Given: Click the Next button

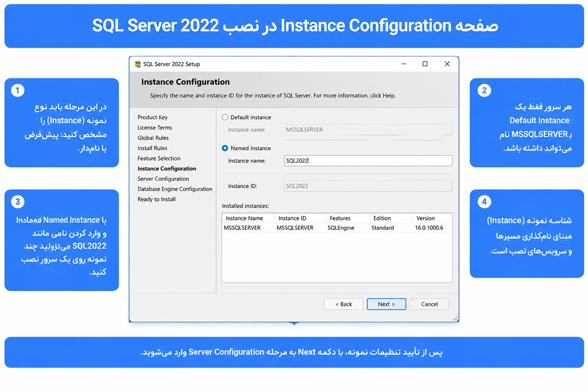Looking at the screenshot, I should click(387, 304).
